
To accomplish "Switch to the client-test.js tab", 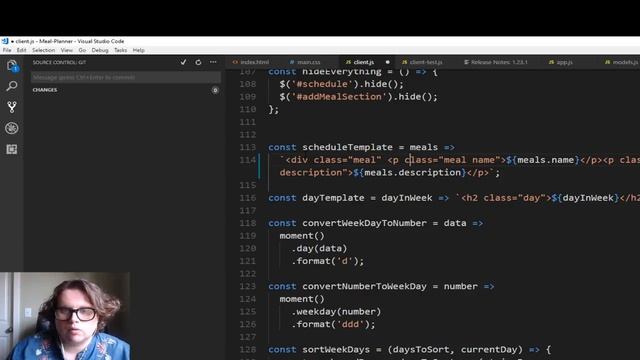I will click(422, 62).
